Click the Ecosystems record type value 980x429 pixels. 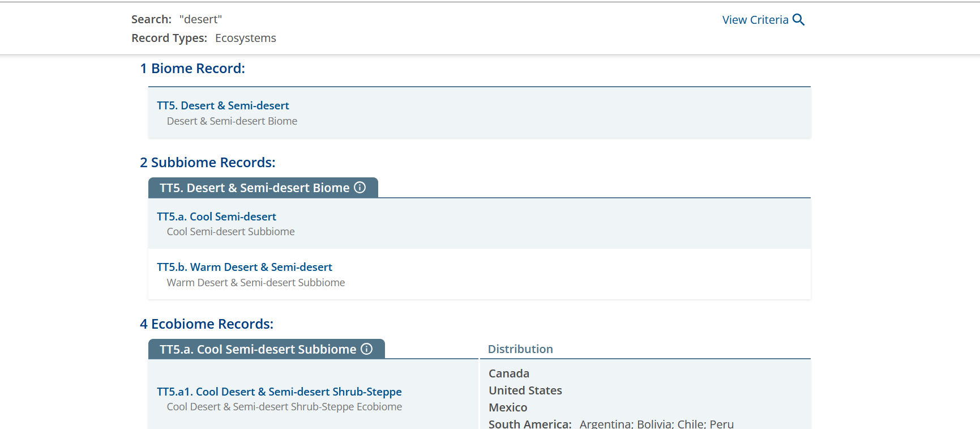click(245, 38)
